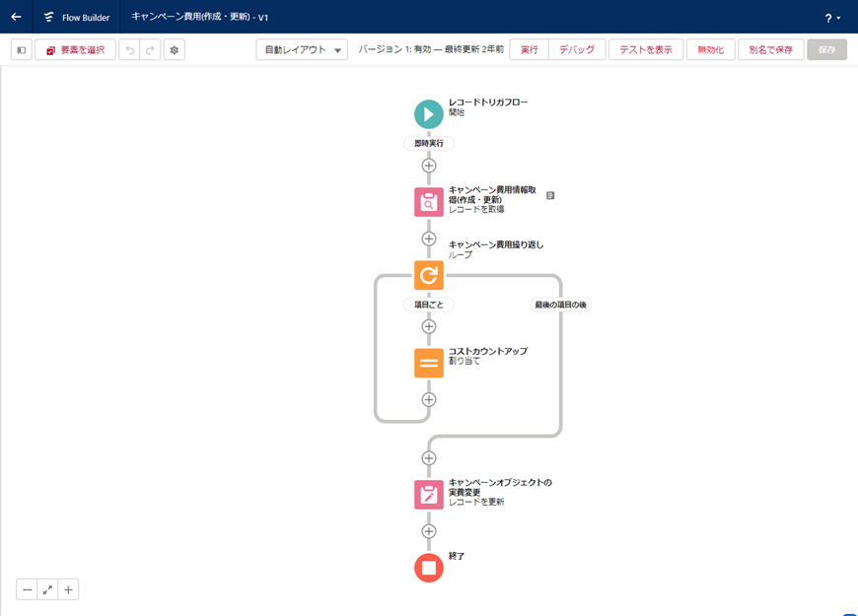Image resolution: width=858 pixels, height=616 pixels.
Task: Click the 要素を選択 button
Action: point(75,50)
